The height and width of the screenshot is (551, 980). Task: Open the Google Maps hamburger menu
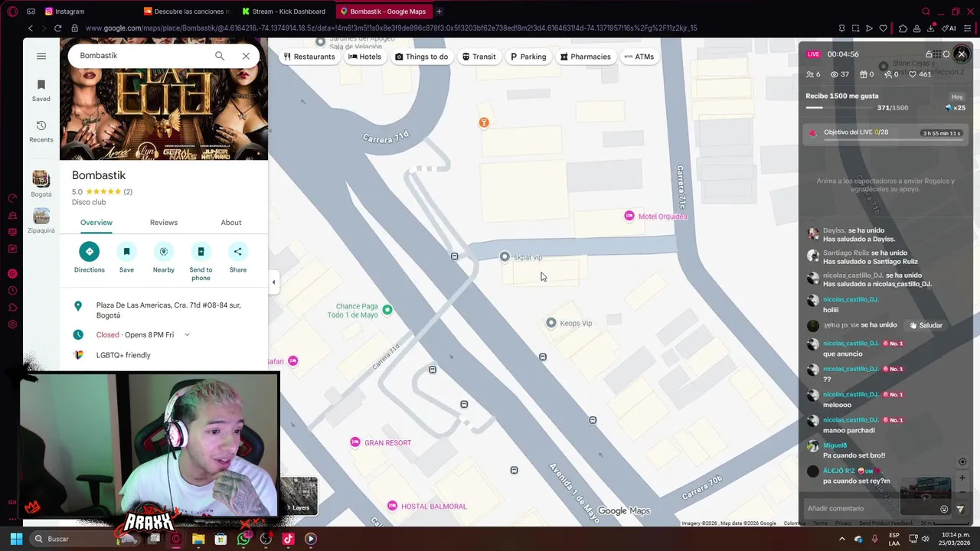point(41,56)
